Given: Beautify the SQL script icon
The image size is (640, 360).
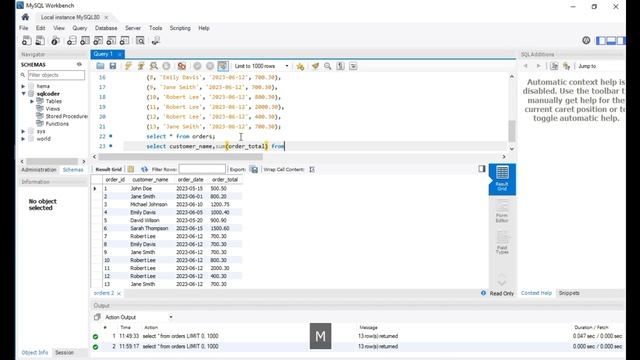Looking at the screenshot, I should coord(315,66).
